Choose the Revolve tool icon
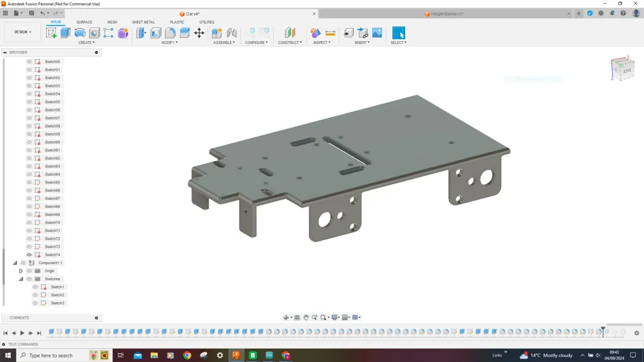The height and width of the screenshot is (362, 644). tap(80, 33)
